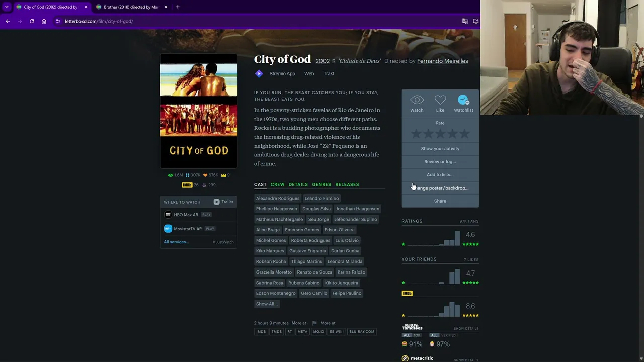Viewport: 644px width, 362px height.
Task: Click the tomato critic score icon at 91%
Action: [x=405, y=344]
